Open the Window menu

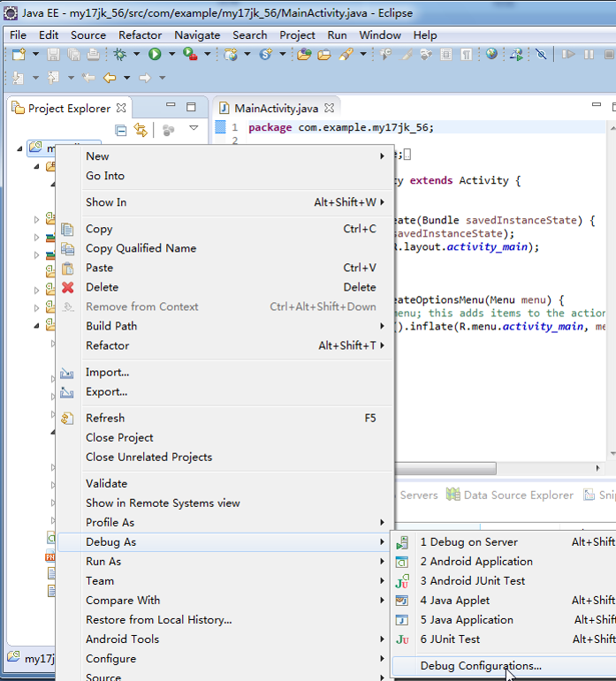[380, 35]
